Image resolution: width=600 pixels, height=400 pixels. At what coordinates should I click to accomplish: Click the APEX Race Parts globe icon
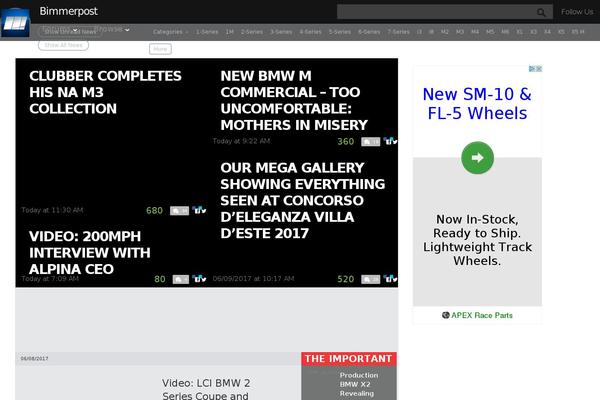(446, 315)
